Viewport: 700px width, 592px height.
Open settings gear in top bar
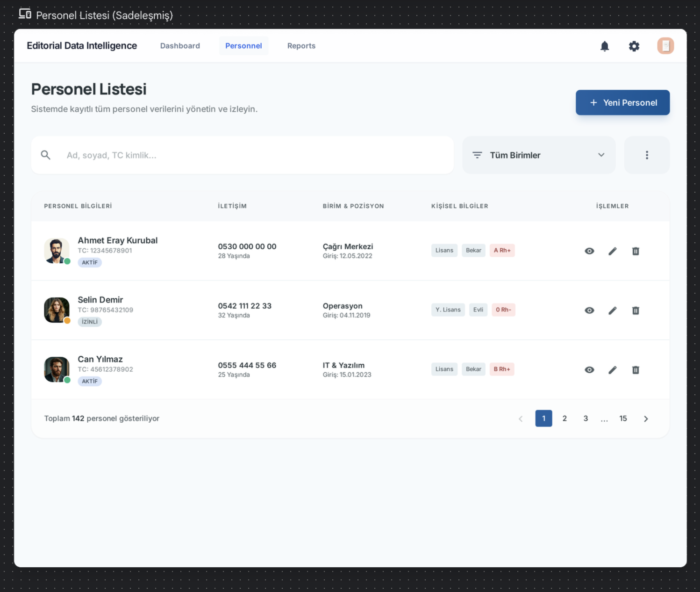(634, 46)
